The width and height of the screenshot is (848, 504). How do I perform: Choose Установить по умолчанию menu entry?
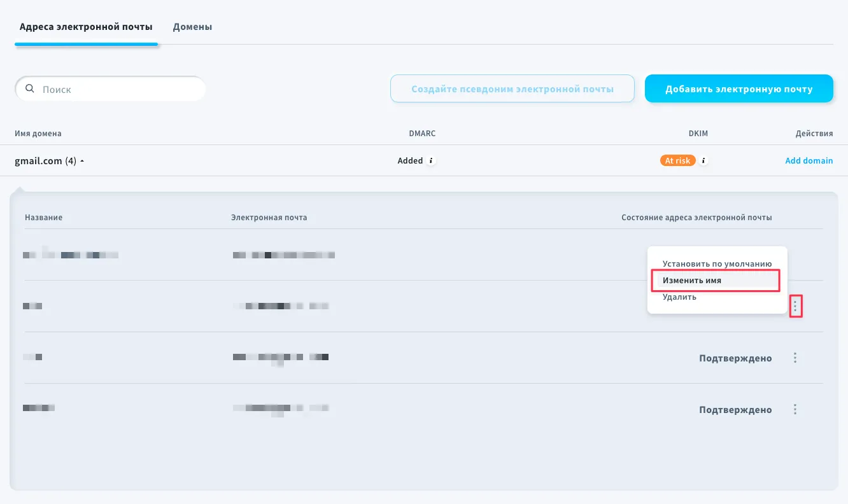717,263
